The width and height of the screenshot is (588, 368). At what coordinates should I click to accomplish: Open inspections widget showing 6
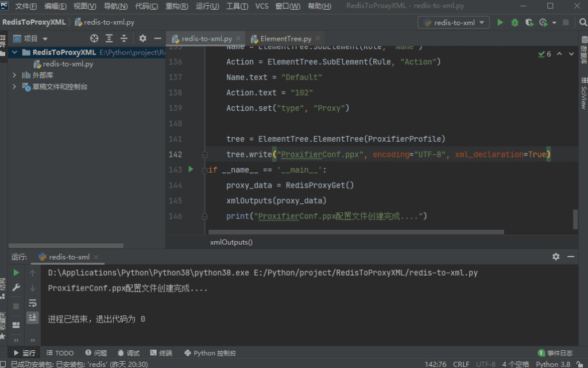[x=544, y=55]
